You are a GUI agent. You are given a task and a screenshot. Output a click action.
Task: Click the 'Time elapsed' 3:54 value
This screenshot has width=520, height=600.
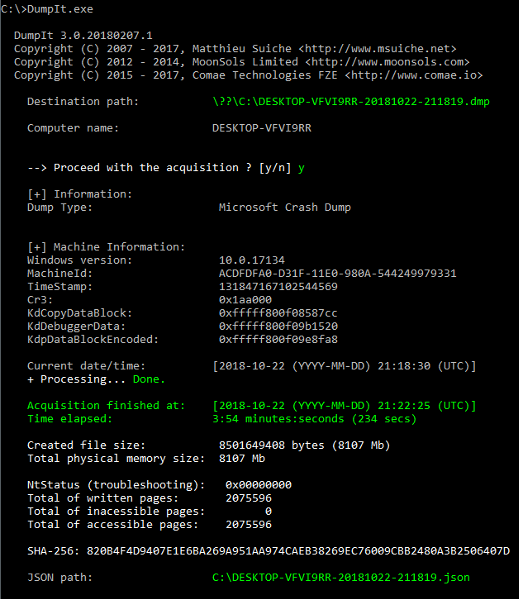315,419
